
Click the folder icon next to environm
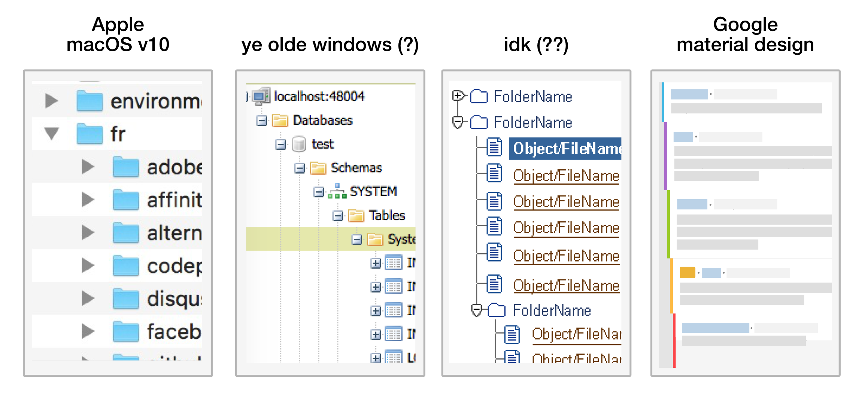tap(89, 101)
